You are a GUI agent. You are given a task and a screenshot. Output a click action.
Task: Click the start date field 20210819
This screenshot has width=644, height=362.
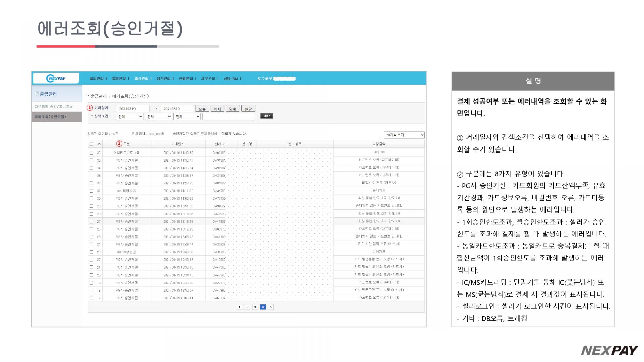132,109
